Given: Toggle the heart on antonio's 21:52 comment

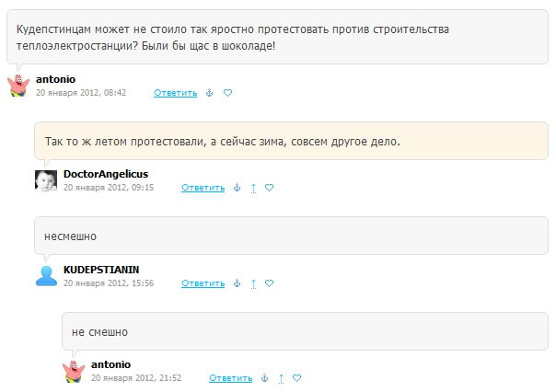Looking at the screenshot, I should [x=297, y=378].
